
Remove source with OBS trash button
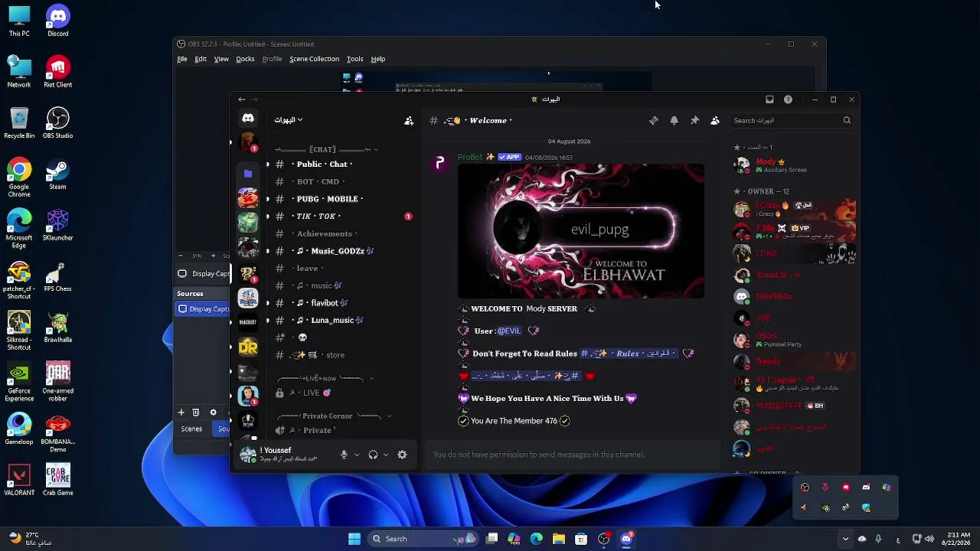coord(196,412)
